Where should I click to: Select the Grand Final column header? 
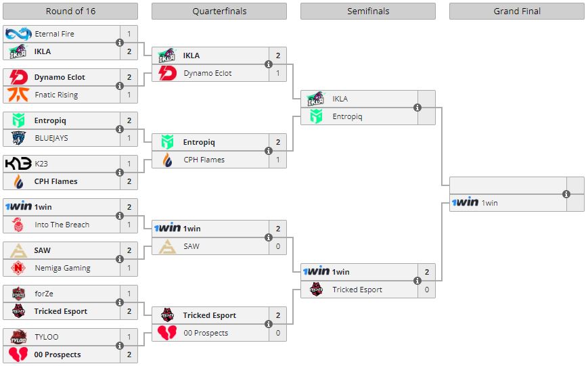pyautogui.click(x=517, y=12)
